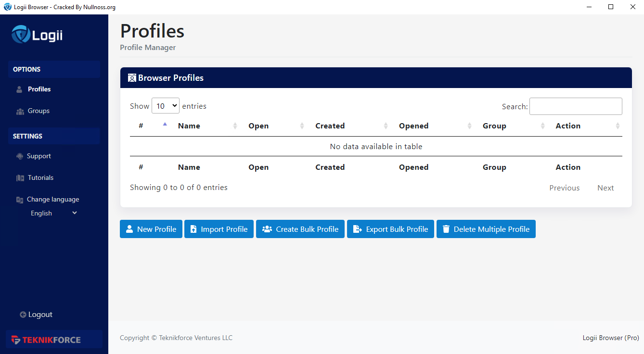Click the Delete Multiple Profile button
This screenshot has width=644, height=354.
pyautogui.click(x=486, y=229)
